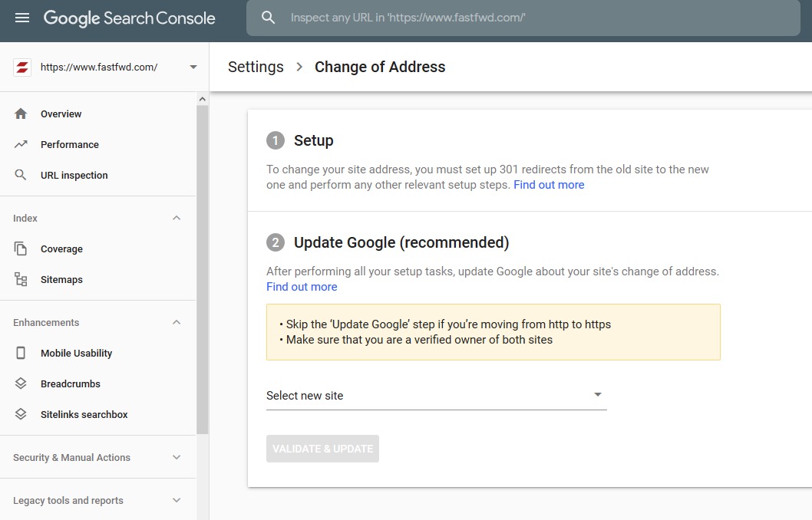Open the hamburger navigation menu
812x520 pixels.
pos(22,18)
